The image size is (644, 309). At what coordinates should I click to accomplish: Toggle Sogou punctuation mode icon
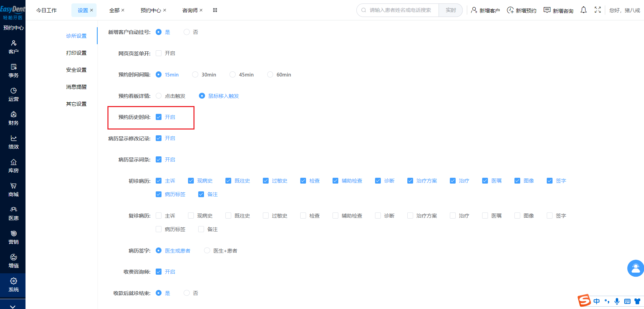tap(607, 301)
